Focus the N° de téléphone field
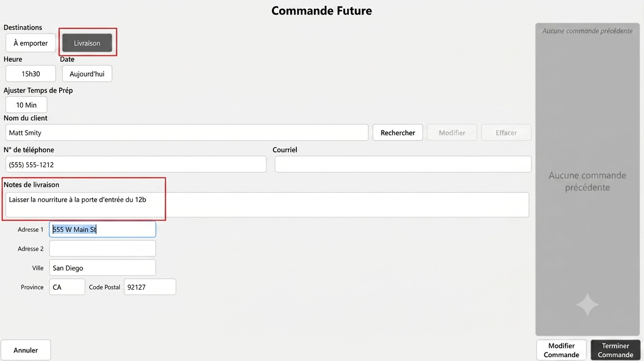This screenshot has height=361, width=644. tap(136, 165)
